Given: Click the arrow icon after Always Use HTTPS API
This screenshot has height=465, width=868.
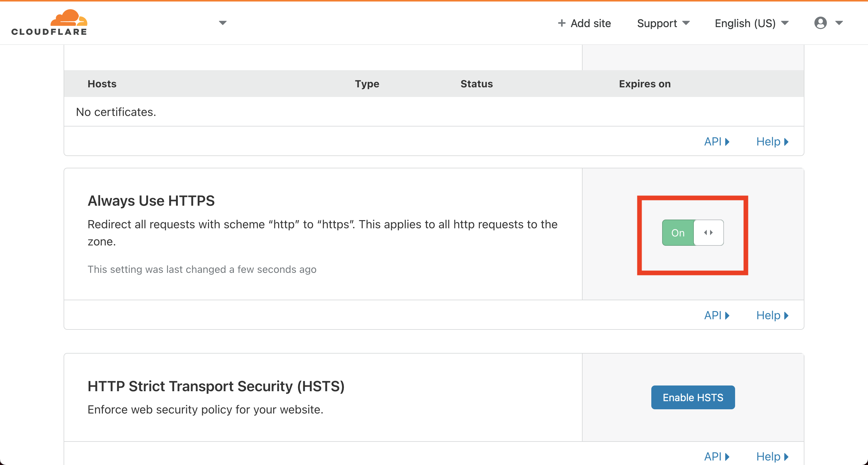Looking at the screenshot, I should pyautogui.click(x=727, y=316).
